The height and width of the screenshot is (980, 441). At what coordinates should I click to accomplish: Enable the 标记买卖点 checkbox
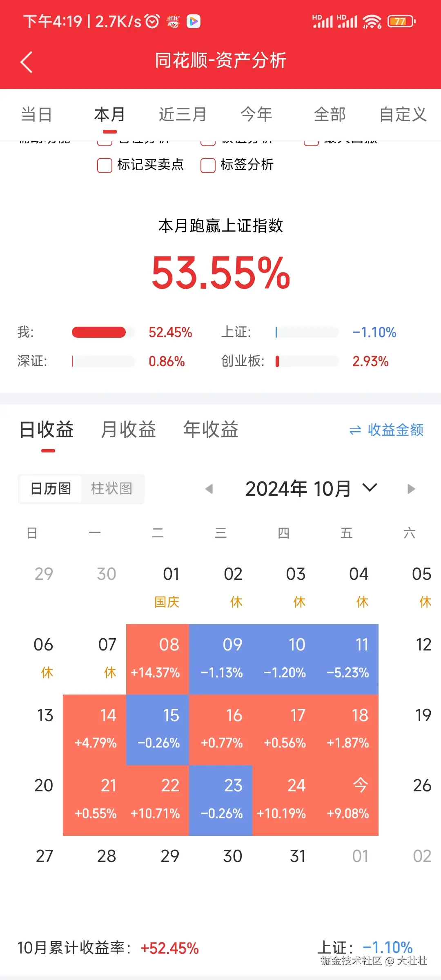point(105,165)
